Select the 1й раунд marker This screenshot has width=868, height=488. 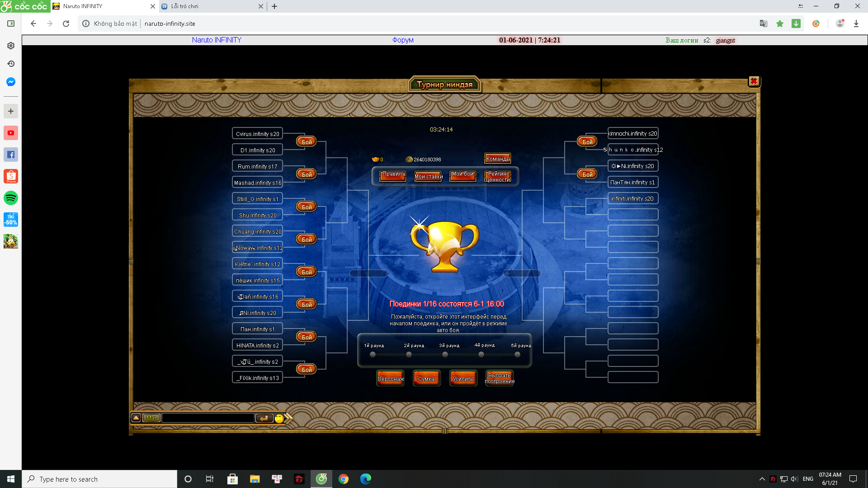373,355
